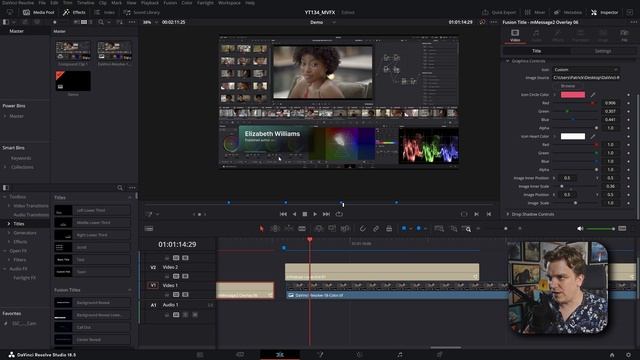Open the white Icon Heart Color swatch

coord(573,136)
